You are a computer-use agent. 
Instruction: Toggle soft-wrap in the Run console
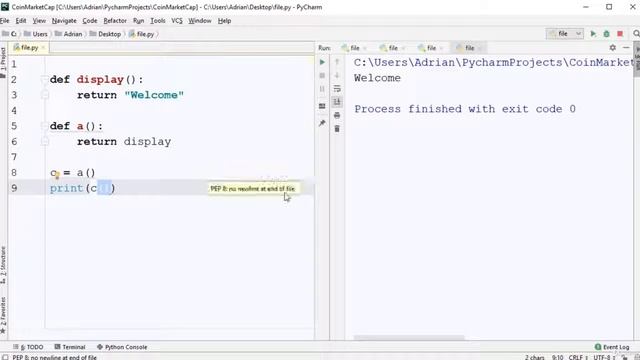337,89
